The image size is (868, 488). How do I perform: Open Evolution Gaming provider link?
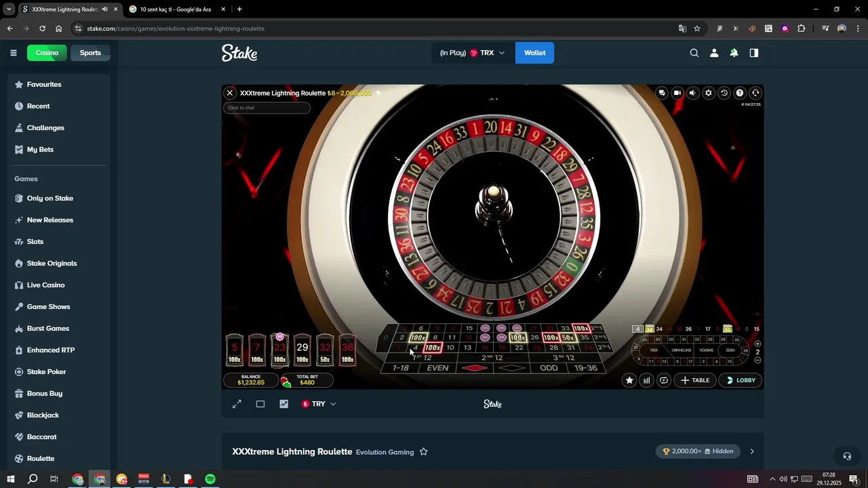click(x=384, y=452)
